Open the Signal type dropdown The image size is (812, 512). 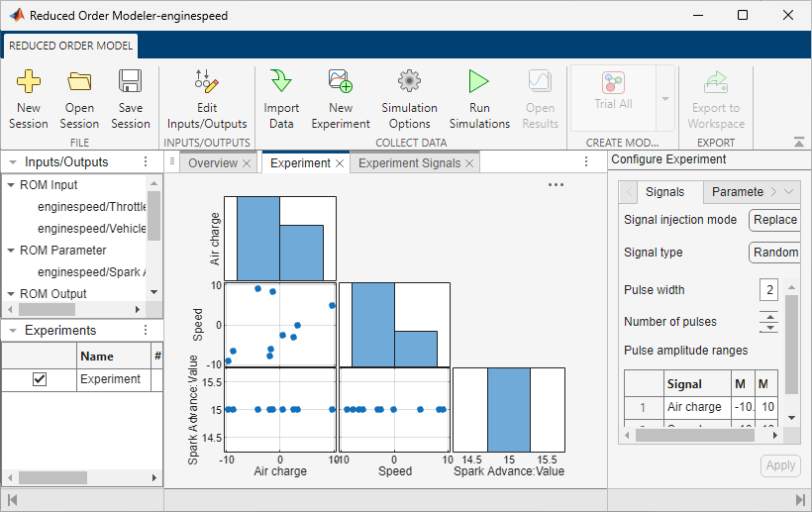pos(774,253)
